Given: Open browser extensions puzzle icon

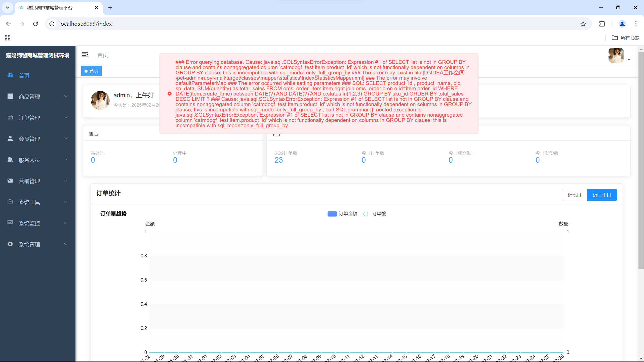Looking at the screenshot, I should tap(602, 24).
